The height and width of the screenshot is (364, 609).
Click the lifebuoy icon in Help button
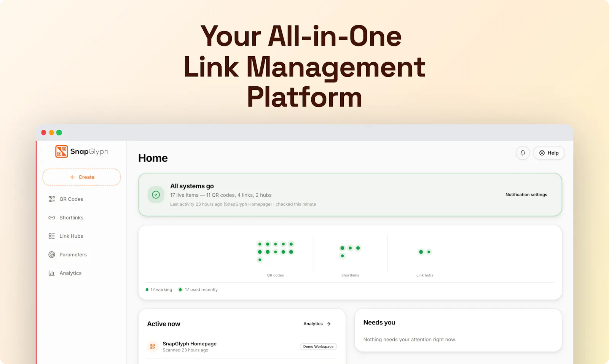point(542,153)
